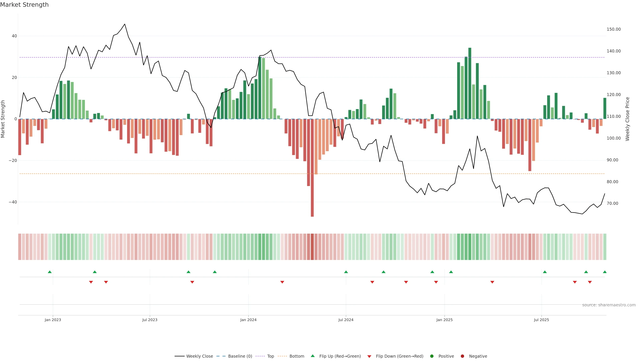The width and height of the screenshot is (644, 362).
Task: Click the tallest green bar near early 2025
Action: pyautogui.click(x=470, y=82)
